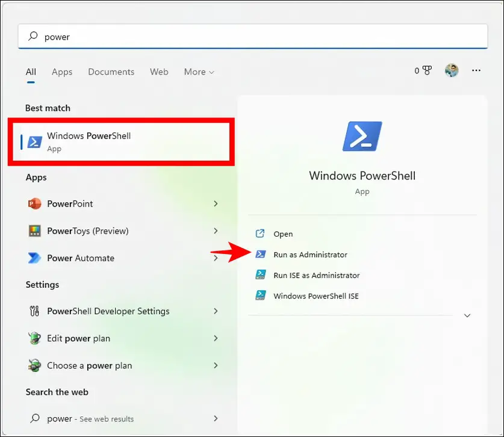Image resolution: width=504 pixels, height=437 pixels.
Task: Click the PowerPoint app icon
Action: coord(35,203)
